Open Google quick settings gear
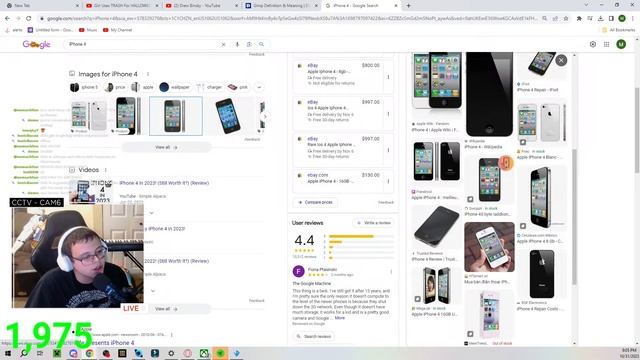This screenshot has height=360, width=640. coord(593,44)
